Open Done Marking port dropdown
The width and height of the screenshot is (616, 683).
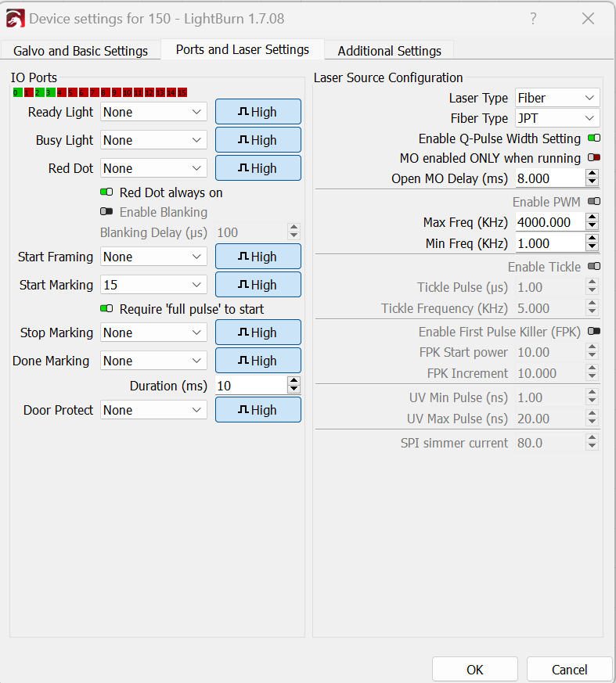click(x=153, y=361)
